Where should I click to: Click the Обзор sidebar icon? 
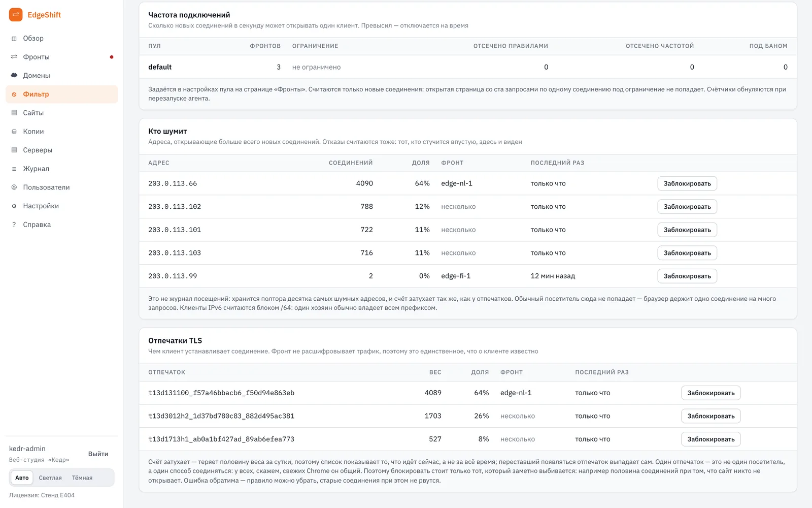[14, 39]
